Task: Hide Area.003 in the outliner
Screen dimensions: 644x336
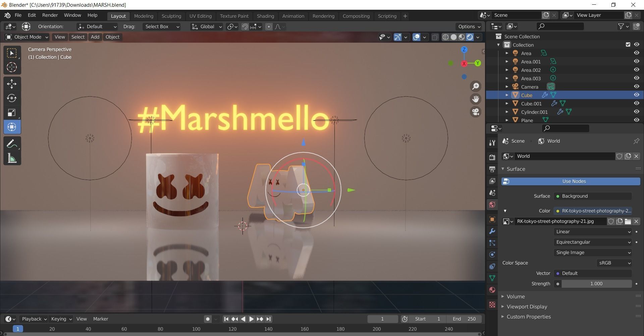Action: (636, 78)
